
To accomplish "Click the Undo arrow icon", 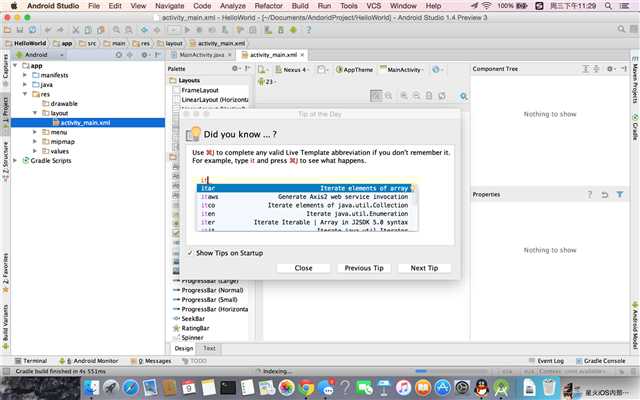I will coord(48,30).
